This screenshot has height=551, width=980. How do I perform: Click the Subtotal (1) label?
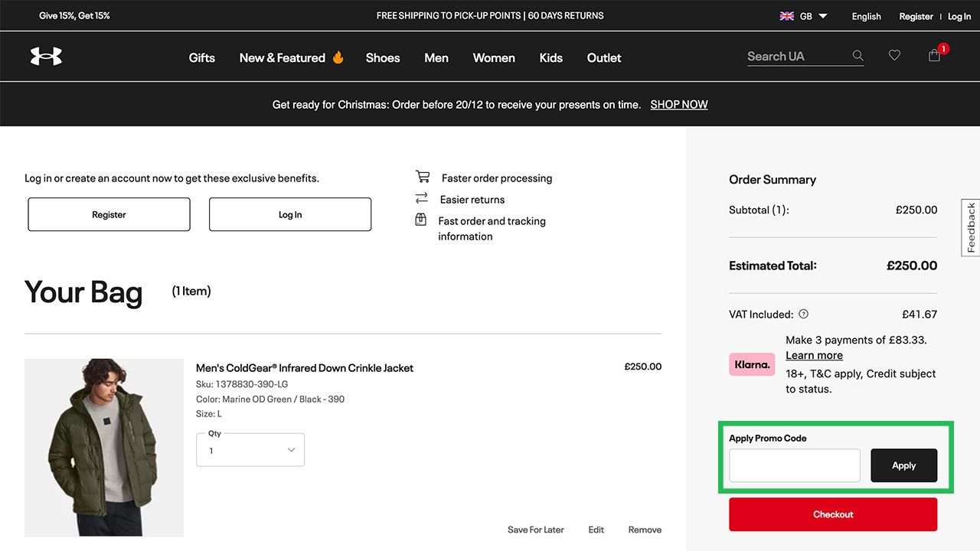pyautogui.click(x=759, y=210)
